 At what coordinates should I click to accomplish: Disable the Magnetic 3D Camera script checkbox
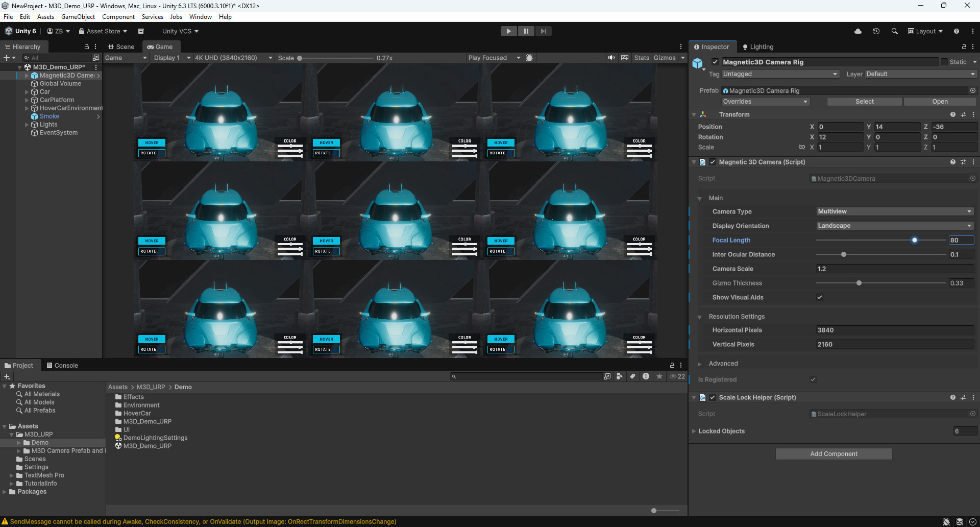coord(713,162)
